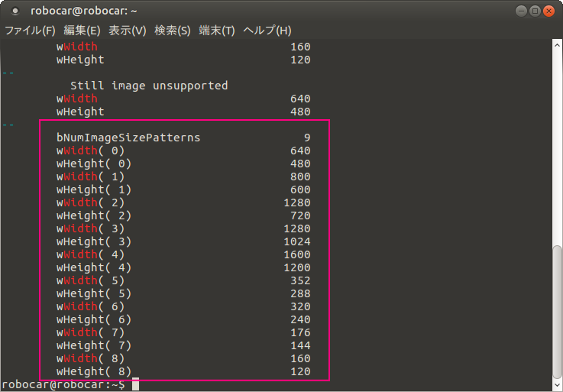Click the value 800 for wWidth( 1)

coord(300,177)
